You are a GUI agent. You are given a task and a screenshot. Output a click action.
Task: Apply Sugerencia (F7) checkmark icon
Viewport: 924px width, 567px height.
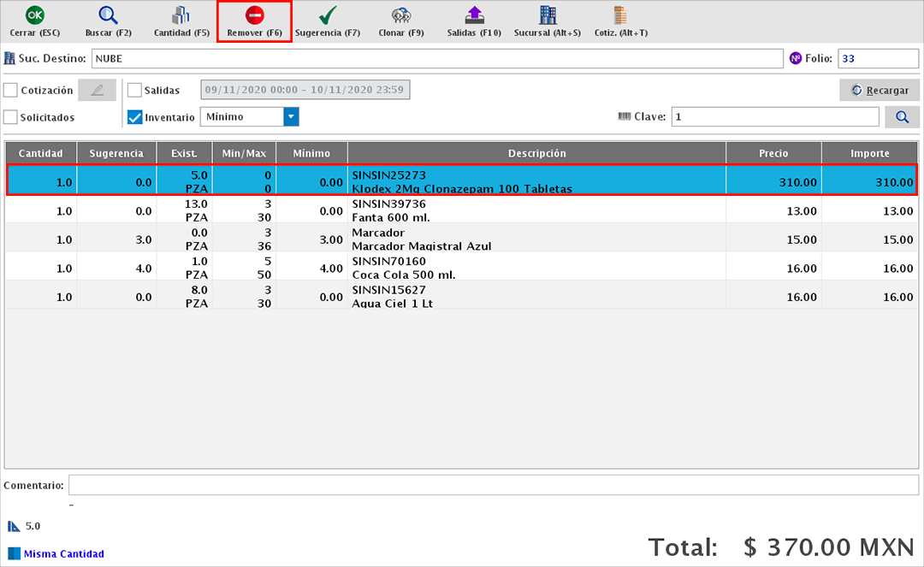click(328, 15)
